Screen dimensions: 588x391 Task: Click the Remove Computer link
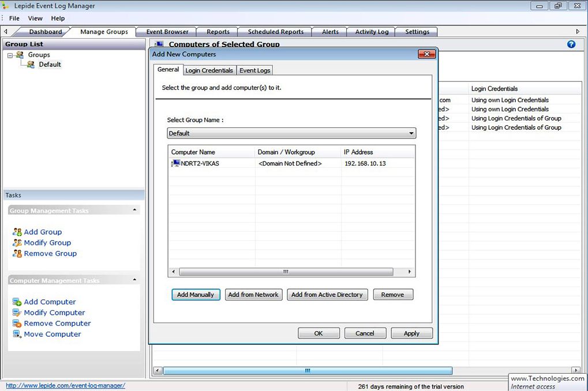[57, 324]
